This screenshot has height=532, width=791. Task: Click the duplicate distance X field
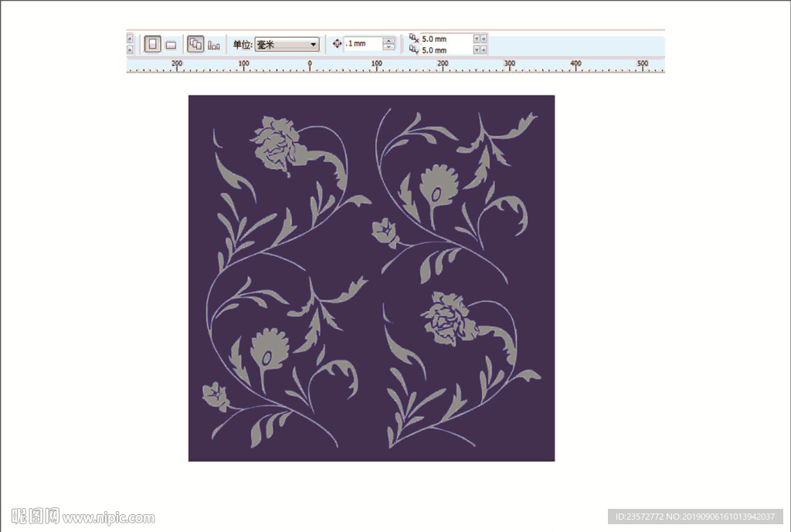(x=445, y=39)
